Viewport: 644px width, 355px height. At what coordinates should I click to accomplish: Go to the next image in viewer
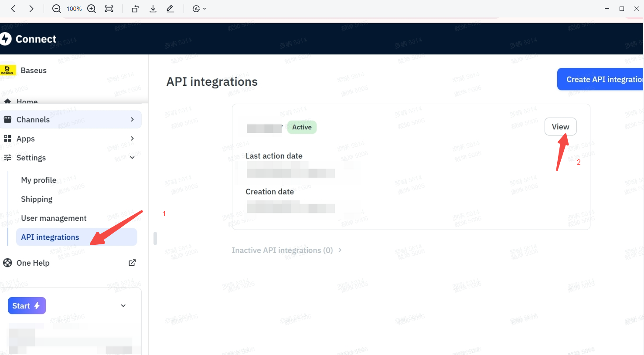tap(31, 9)
